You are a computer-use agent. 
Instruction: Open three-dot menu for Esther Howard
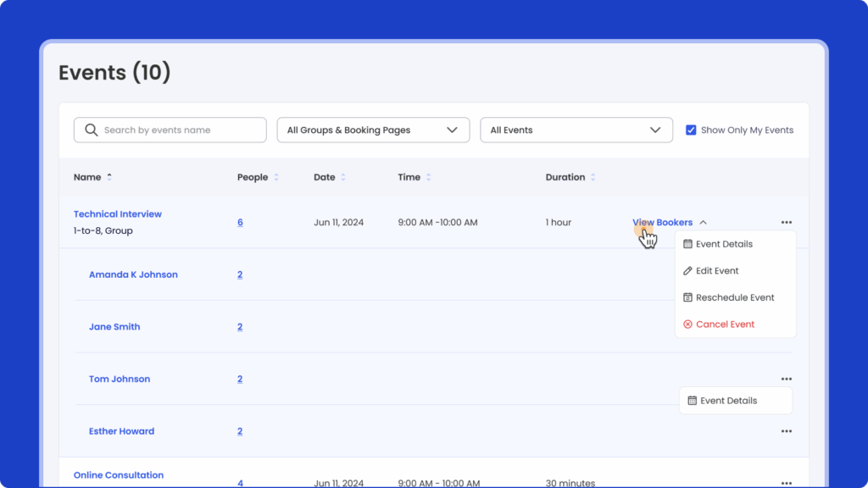787,431
